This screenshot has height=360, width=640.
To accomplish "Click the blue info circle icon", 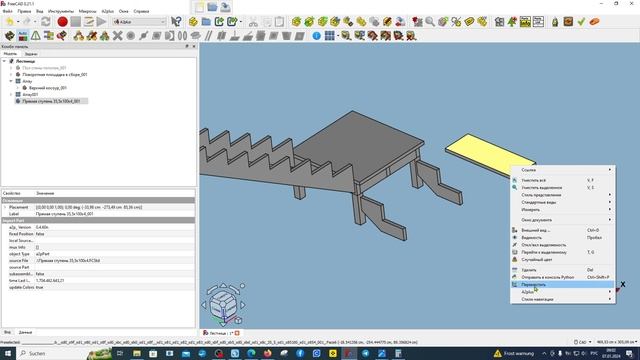I will [x=316, y=36].
